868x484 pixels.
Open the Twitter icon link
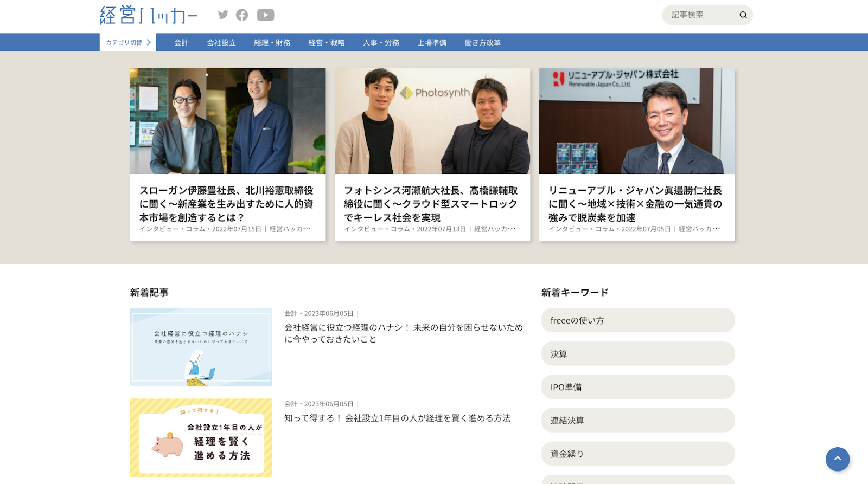(223, 15)
